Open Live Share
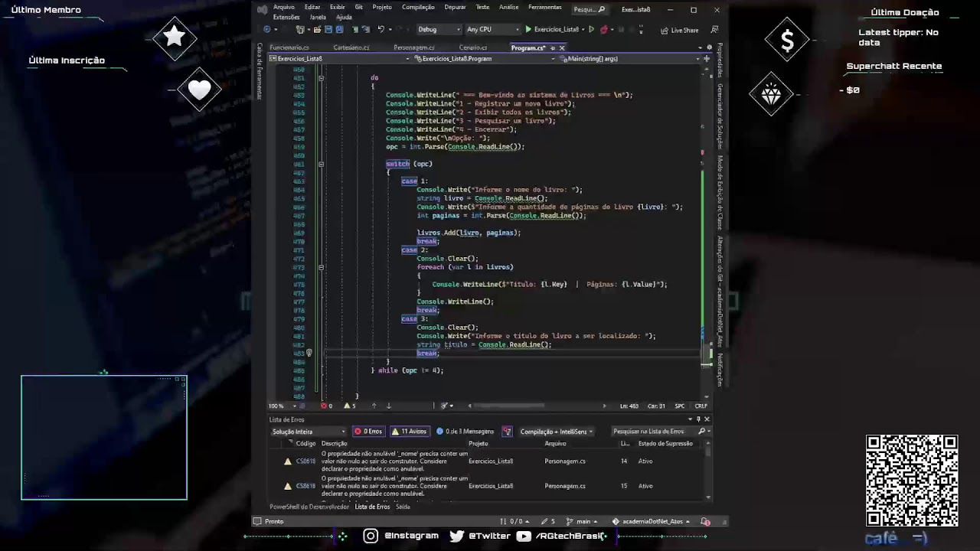This screenshot has width=980, height=551. pyautogui.click(x=680, y=31)
